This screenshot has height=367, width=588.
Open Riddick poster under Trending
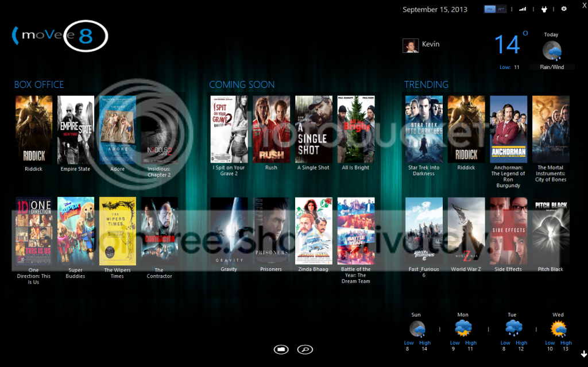coord(466,129)
